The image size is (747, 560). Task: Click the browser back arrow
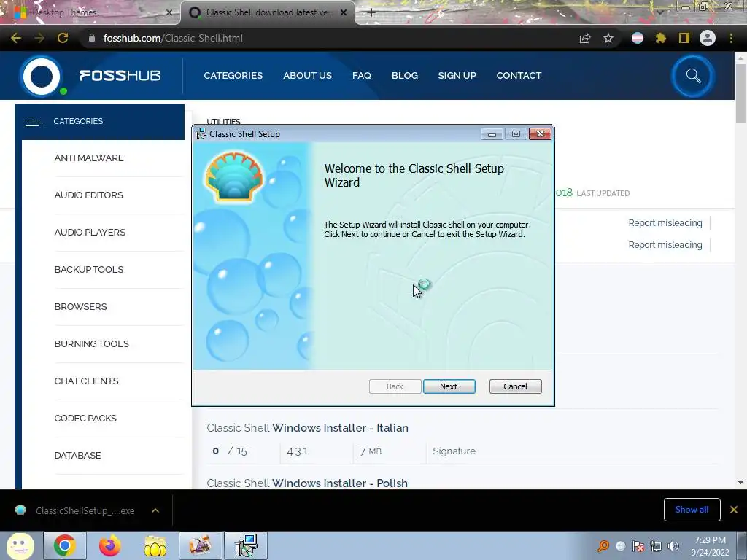tap(16, 38)
